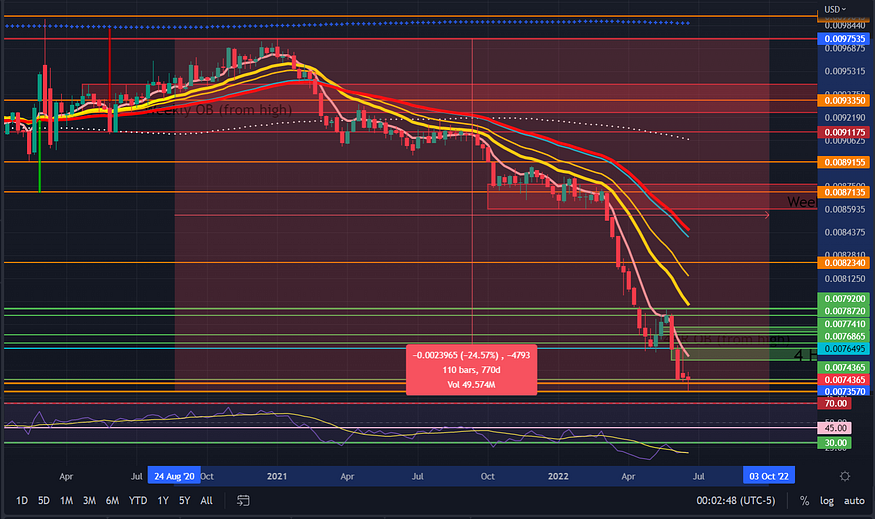
Task: Select the 1M time range
Action: click(x=66, y=501)
